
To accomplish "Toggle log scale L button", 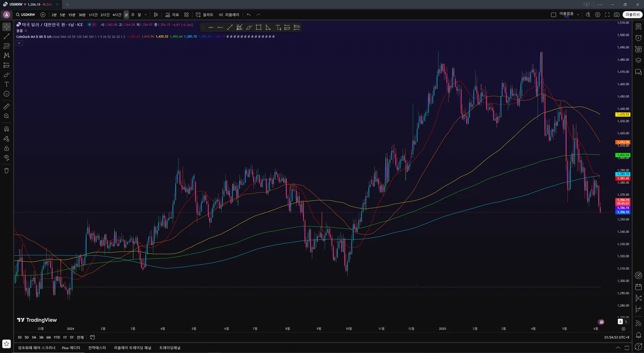I will click(x=626, y=322).
